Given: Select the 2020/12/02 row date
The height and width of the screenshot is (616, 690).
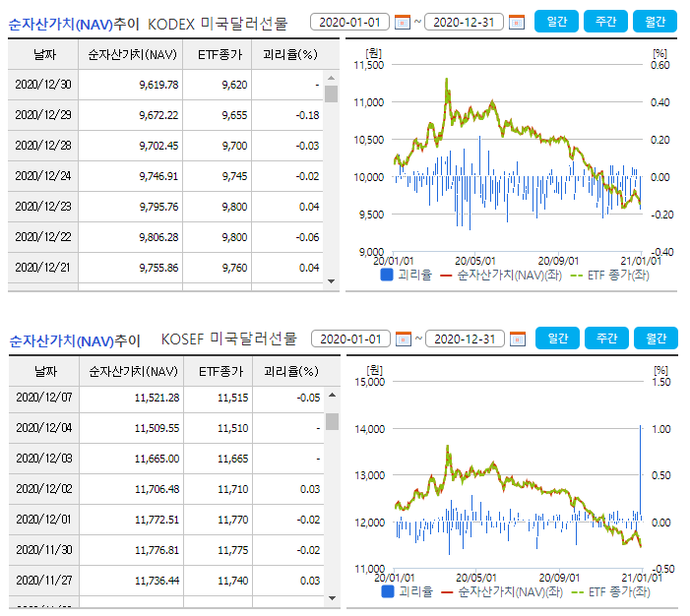Looking at the screenshot, I should (x=44, y=489).
